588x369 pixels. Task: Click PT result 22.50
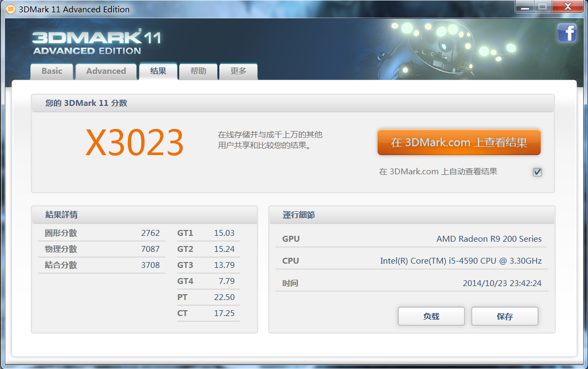click(x=224, y=297)
